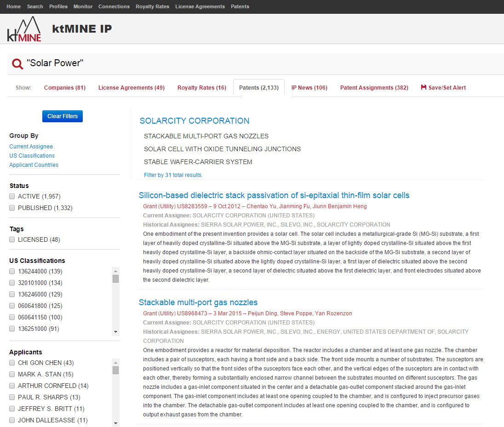Click the Save/Set Alert floppy disk icon
The width and height of the screenshot is (504, 427).
pos(424,87)
